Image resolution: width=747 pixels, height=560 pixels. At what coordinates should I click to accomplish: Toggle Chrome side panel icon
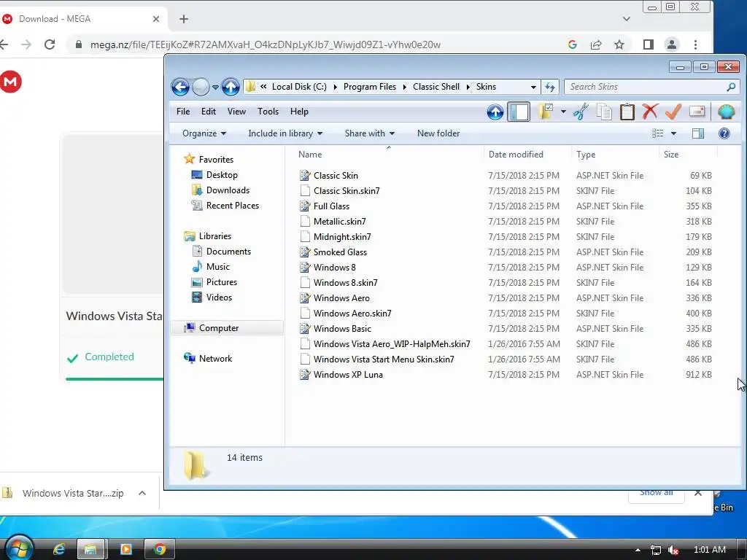pyautogui.click(x=648, y=44)
